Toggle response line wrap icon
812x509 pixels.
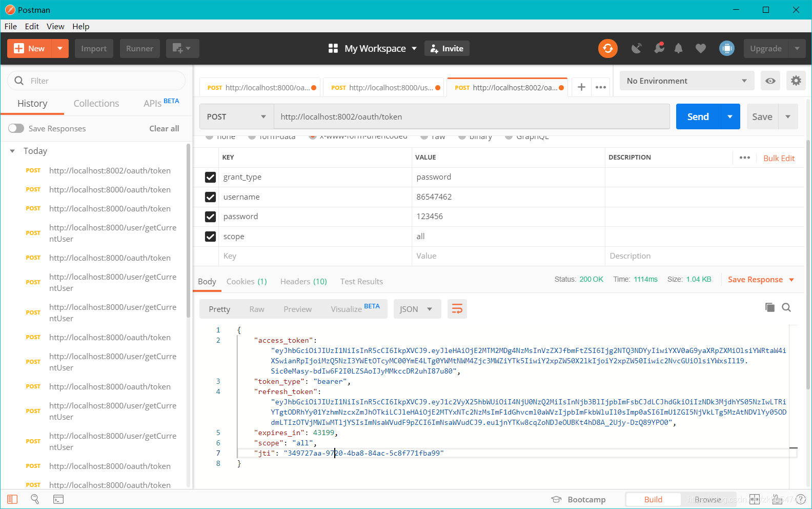[x=457, y=309]
